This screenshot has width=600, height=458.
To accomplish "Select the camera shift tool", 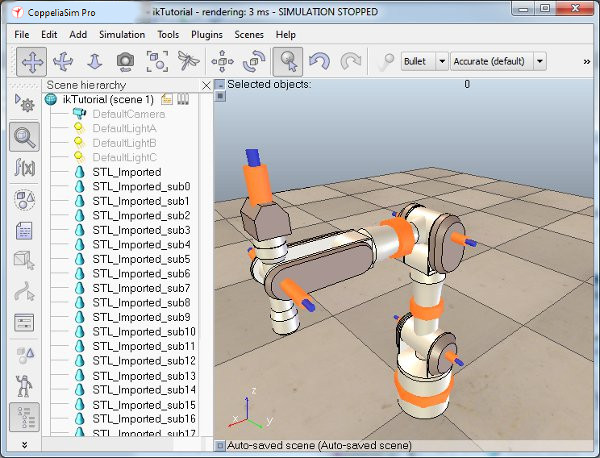I will pyautogui.click(x=95, y=61).
